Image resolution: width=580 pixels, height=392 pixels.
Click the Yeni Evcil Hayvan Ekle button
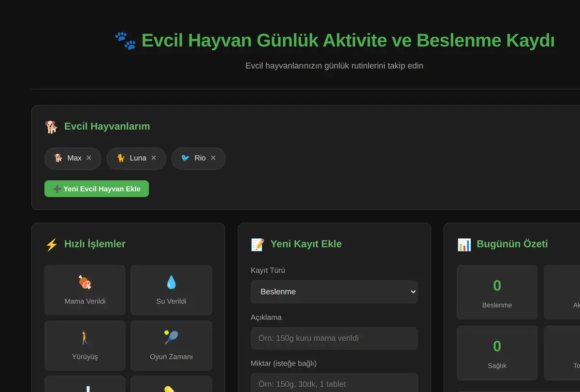coord(97,189)
